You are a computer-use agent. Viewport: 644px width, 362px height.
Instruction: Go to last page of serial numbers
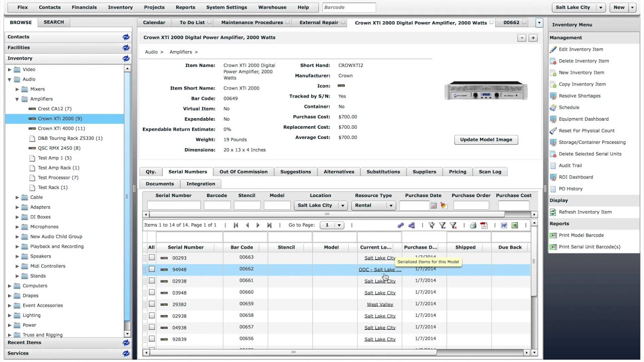[269, 225]
